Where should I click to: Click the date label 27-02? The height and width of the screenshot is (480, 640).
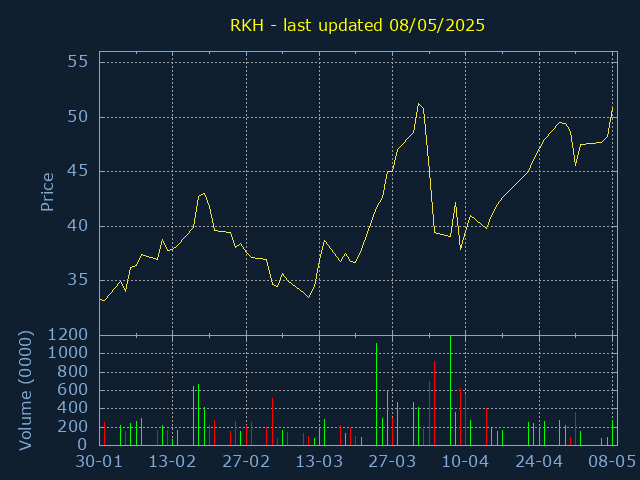pos(246,462)
